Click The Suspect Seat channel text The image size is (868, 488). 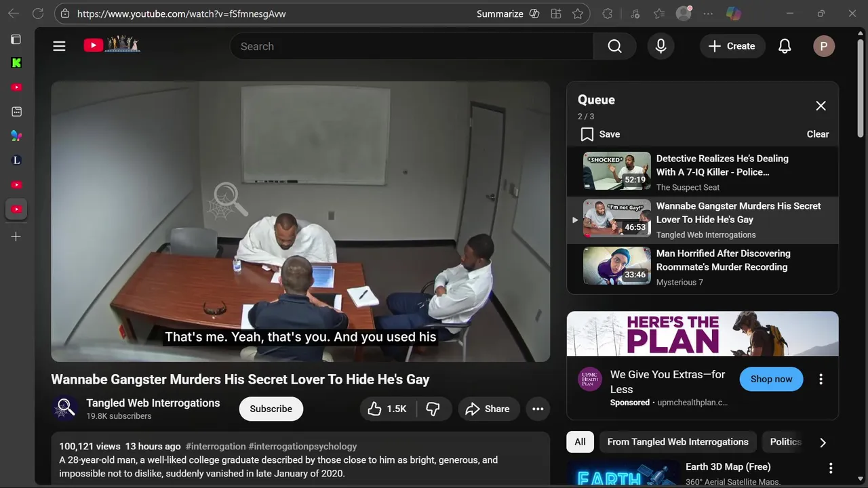pos(688,187)
